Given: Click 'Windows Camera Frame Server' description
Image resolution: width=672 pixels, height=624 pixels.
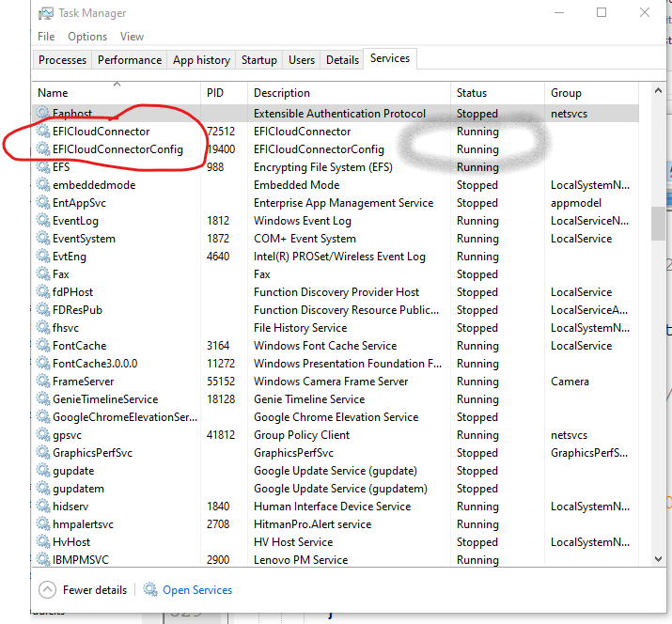Looking at the screenshot, I should click(331, 381).
